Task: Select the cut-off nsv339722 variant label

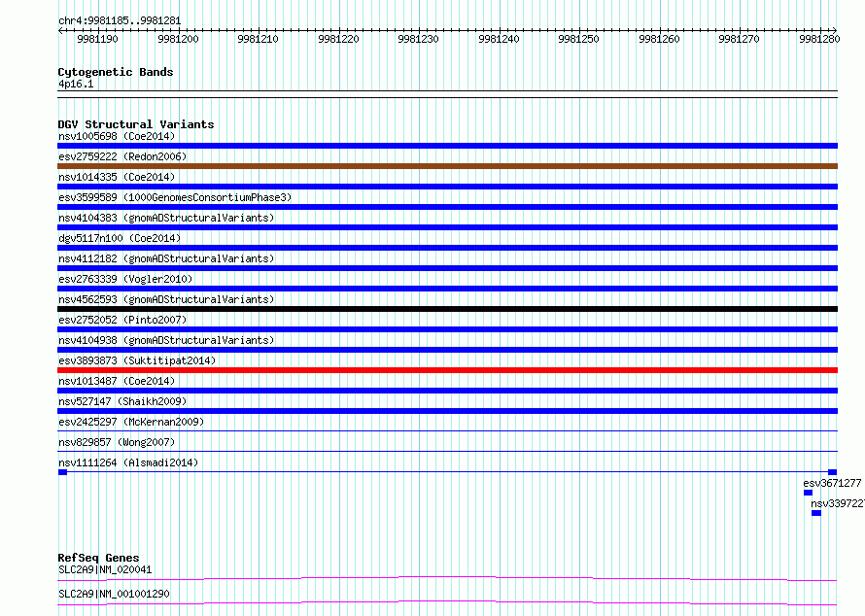Action: 838,503
